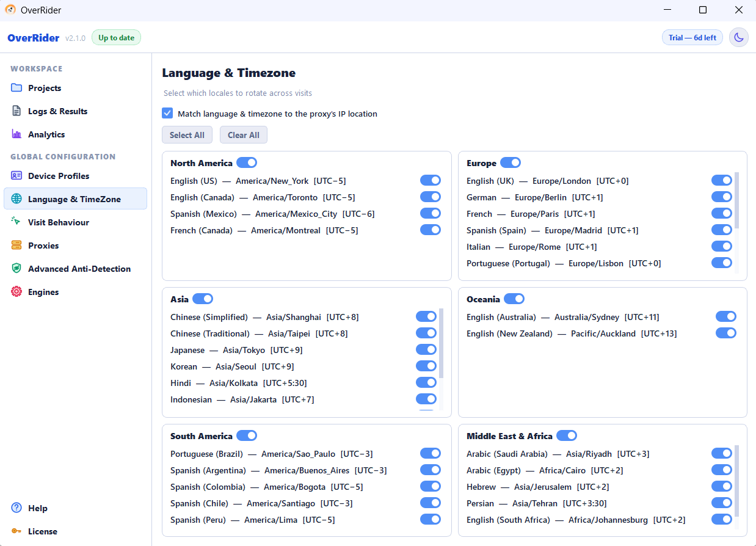Click the Engines gear icon

(x=16, y=292)
